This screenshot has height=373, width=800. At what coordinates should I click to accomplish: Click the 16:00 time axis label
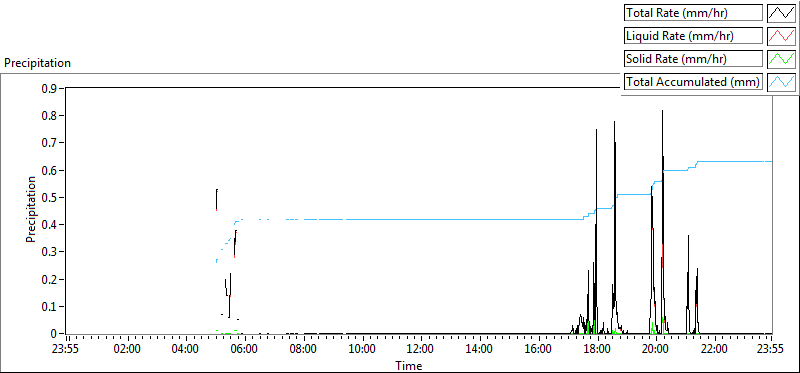point(538,350)
